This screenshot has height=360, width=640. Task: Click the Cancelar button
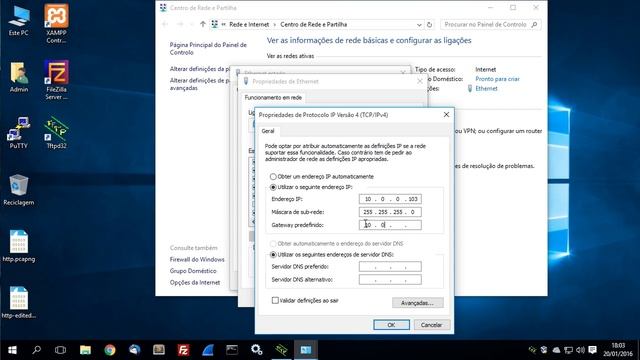point(431,325)
